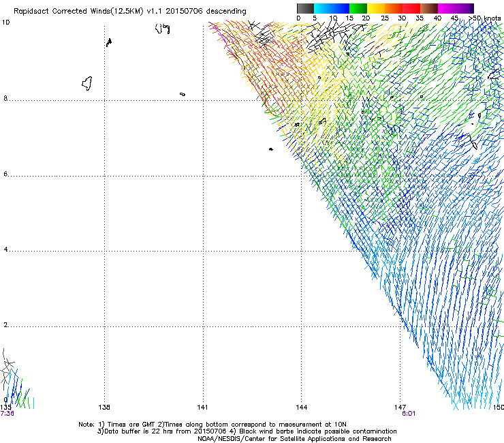Click the brown 35-40 knots legend segment
Image resolution: width=504 pixels, height=443 pixels.
click(x=429, y=8)
